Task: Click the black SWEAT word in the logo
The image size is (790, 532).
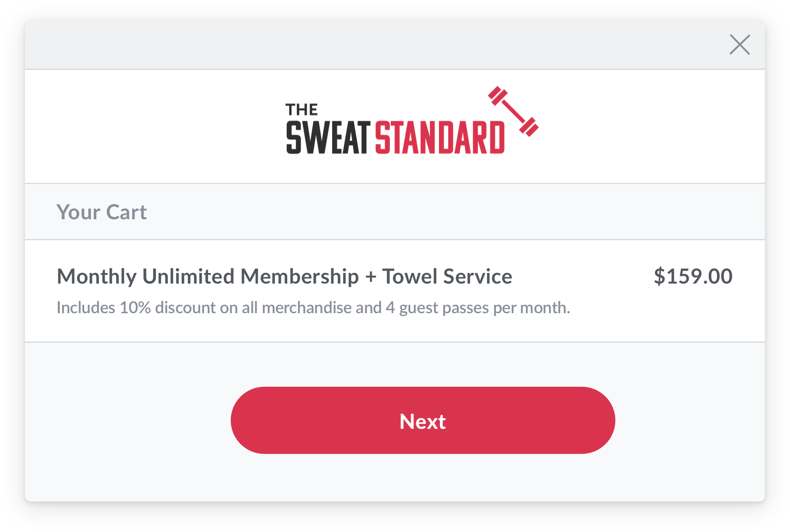Action: tap(328, 137)
